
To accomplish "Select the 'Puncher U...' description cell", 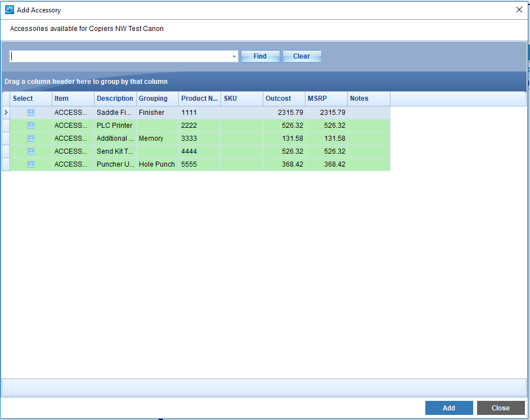I will pyautogui.click(x=115, y=164).
